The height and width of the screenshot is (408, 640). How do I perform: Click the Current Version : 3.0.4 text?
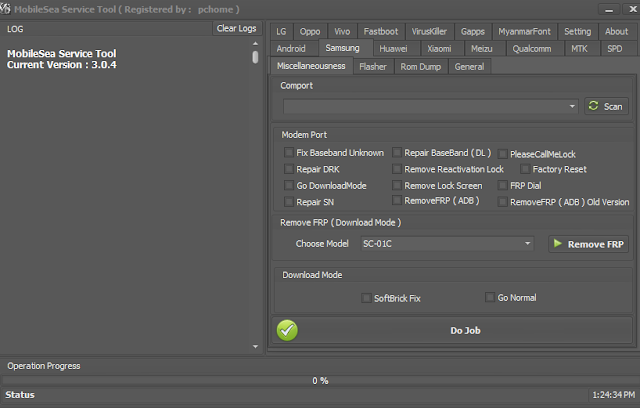62,65
